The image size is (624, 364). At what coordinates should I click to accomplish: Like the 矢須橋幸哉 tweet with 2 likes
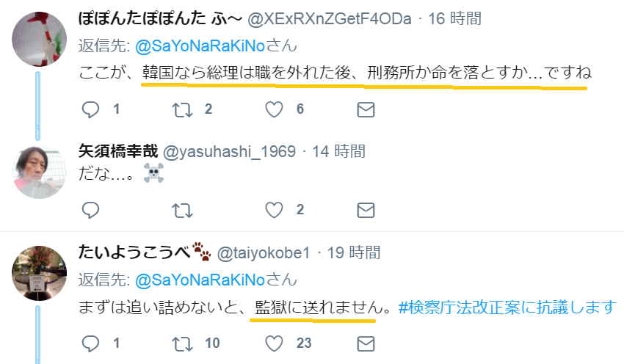pyautogui.click(x=275, y=210)
